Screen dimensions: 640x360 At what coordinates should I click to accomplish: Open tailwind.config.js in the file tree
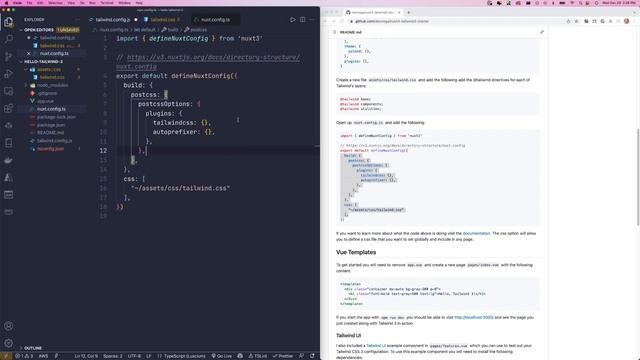point(54,141)
